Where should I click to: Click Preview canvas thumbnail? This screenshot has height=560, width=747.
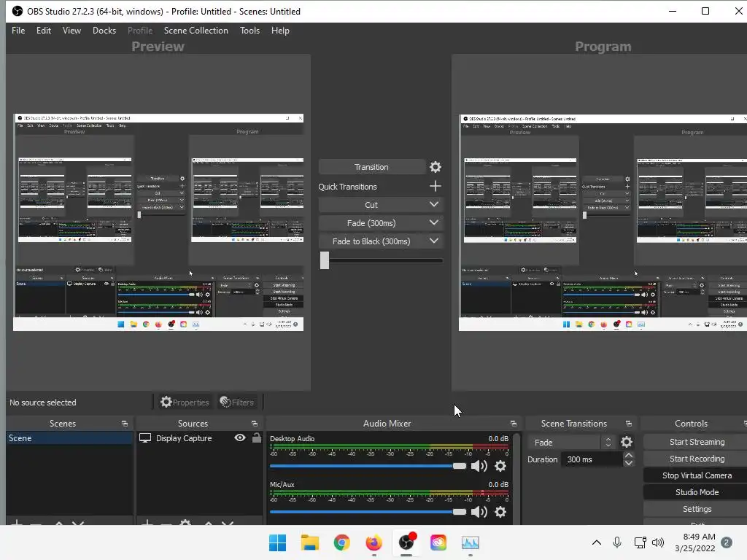(158, 222)
